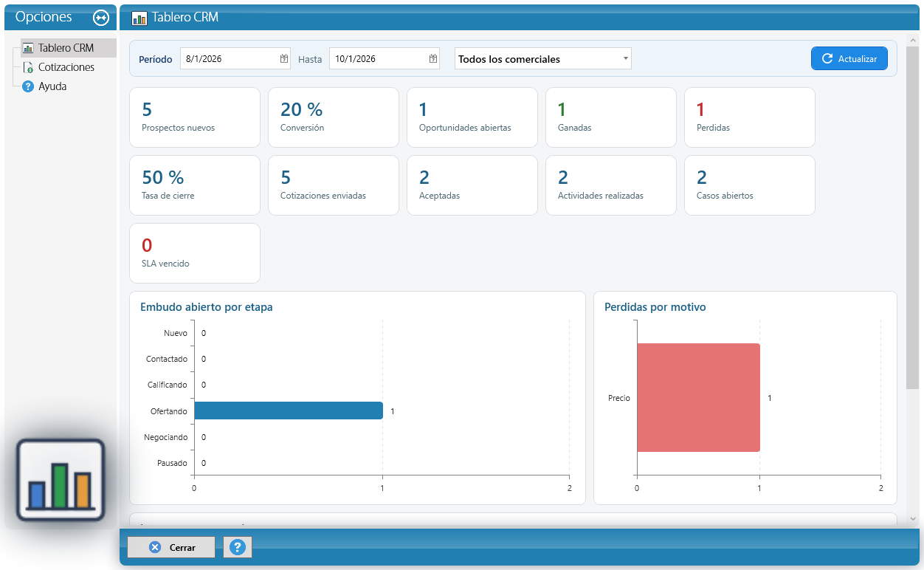Click the Prospectos nuevos card
The height and width of the screenshot is (570, 924).
coord(195,117)
